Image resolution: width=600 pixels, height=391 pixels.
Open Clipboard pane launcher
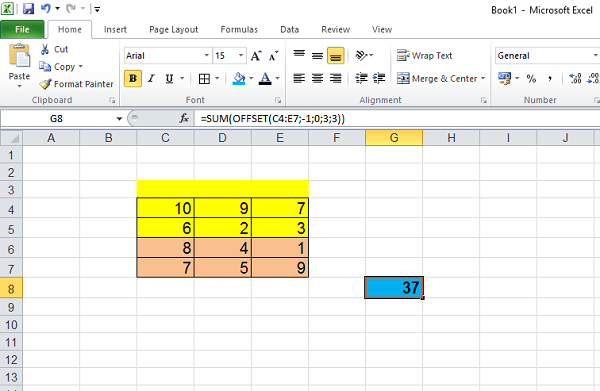[112, 100]
